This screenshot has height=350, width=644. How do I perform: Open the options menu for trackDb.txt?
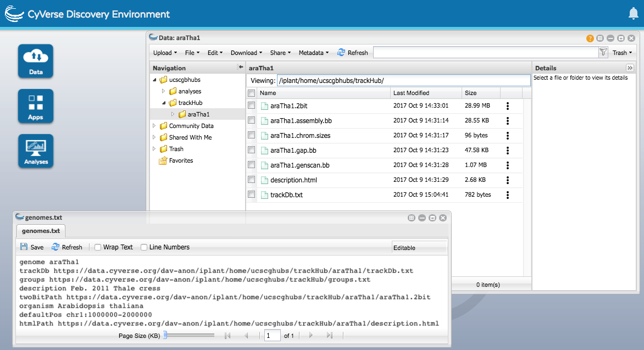click(508, 195)
